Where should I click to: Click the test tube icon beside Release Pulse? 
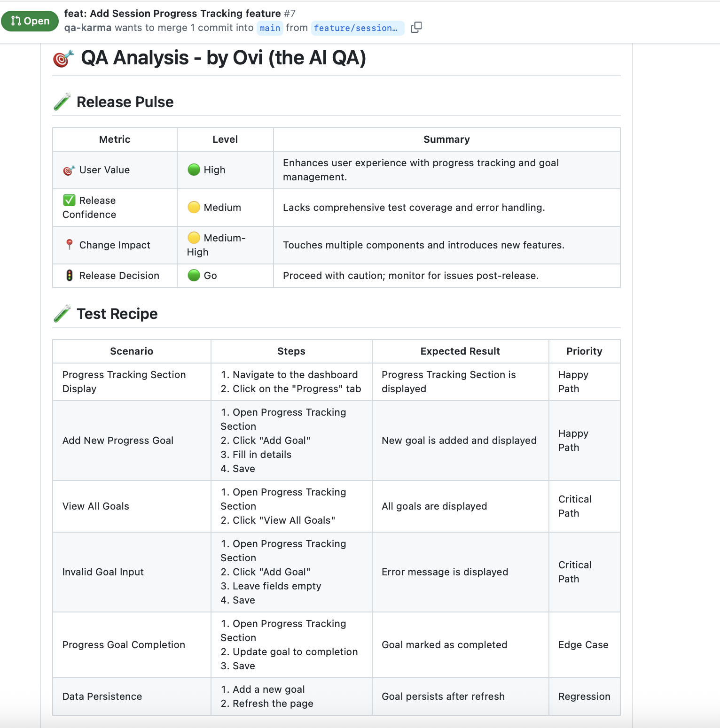(x=62, y=102)
